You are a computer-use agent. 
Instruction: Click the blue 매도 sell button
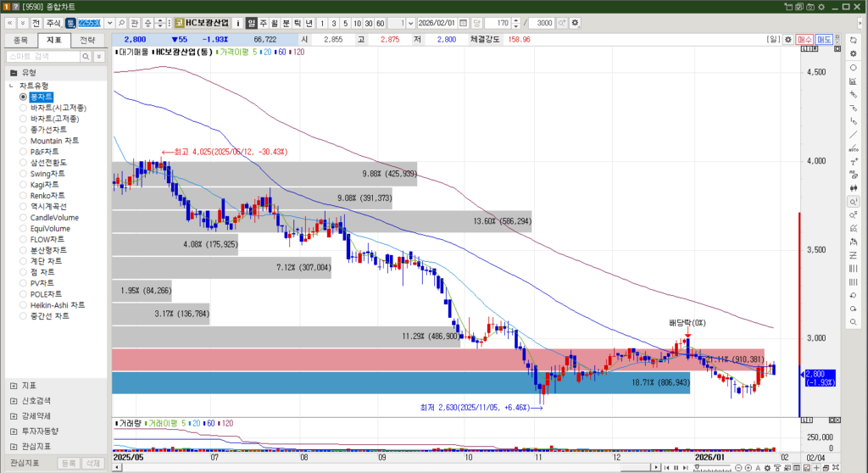coord(824,39)
